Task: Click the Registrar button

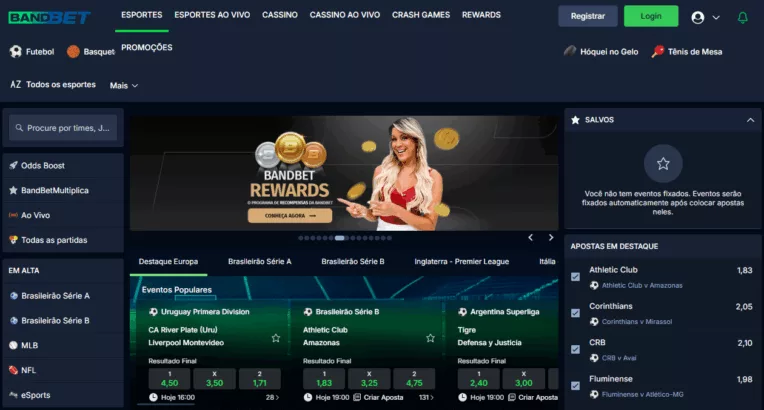Action: (x=587, y=16)
